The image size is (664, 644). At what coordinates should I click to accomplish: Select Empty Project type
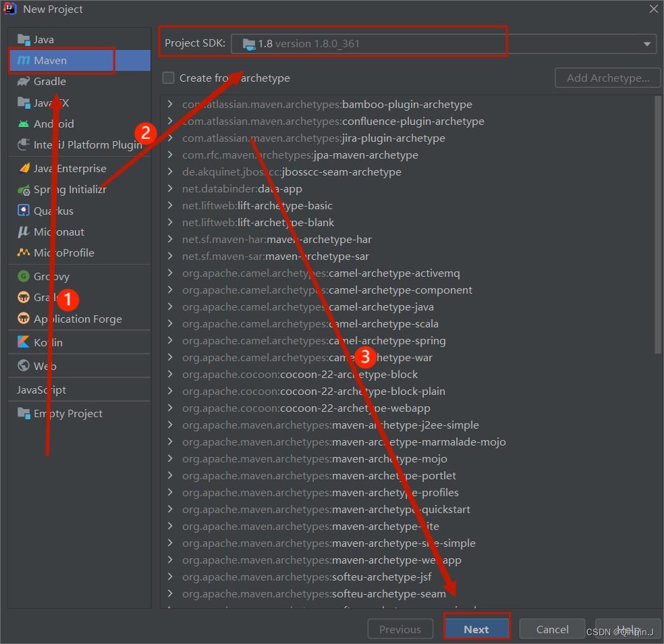[79, 414]
